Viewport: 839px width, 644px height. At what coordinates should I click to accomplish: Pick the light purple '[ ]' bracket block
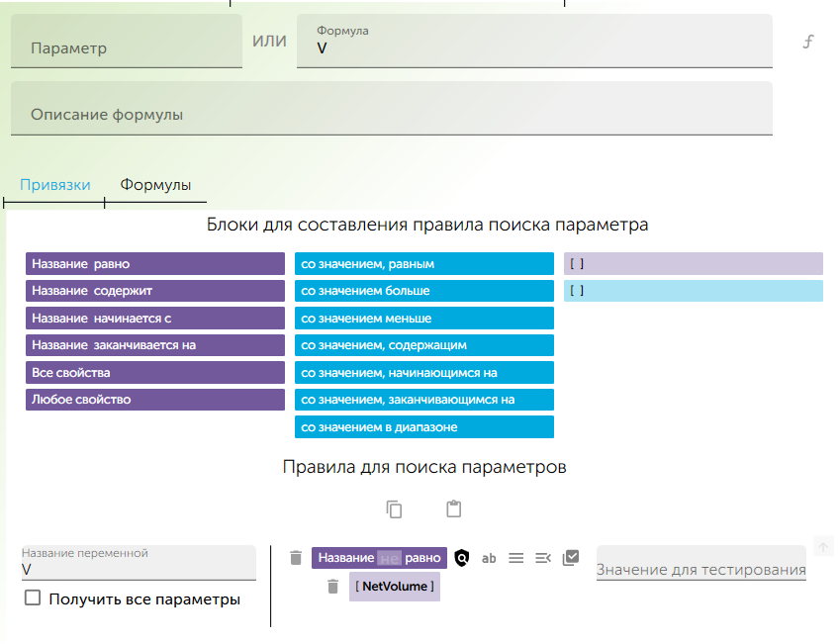(x=693, y=263)
